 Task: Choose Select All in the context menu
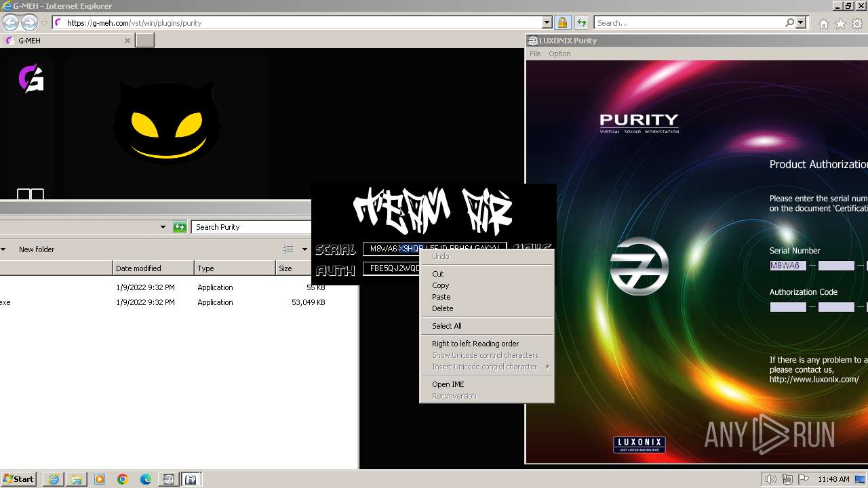[x=487, y=326]
